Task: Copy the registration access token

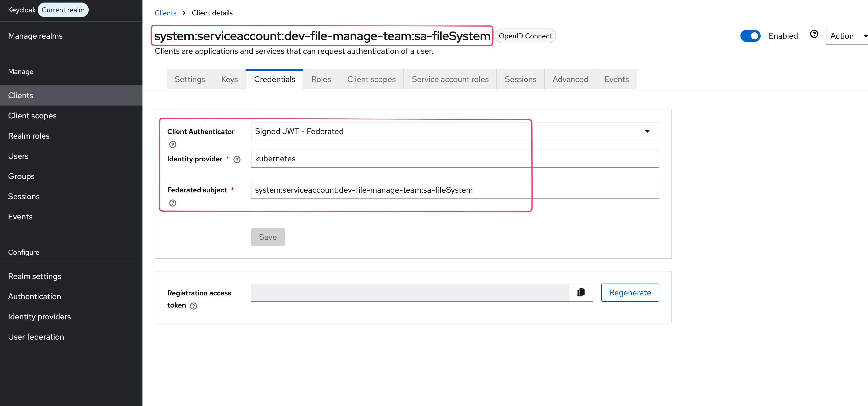Action: pos(581,292)
